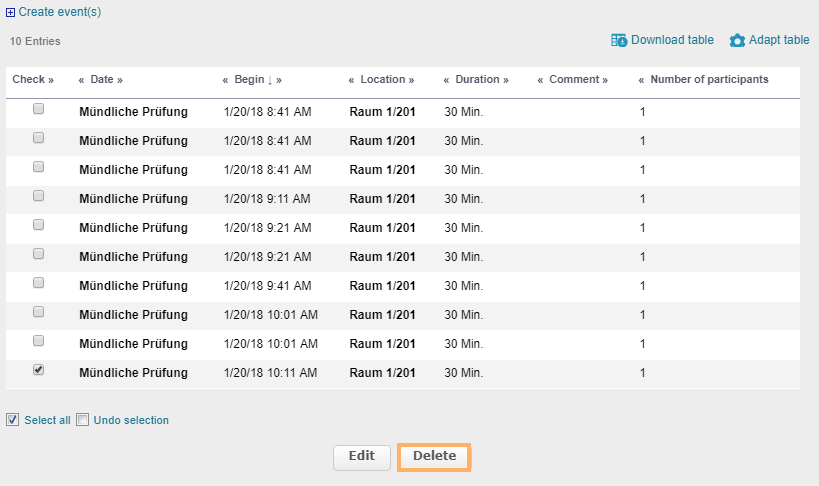This screenshot has height=486, width=819.
Task: Click the left double-arrow before Comment header
Action: pos(540,80)
